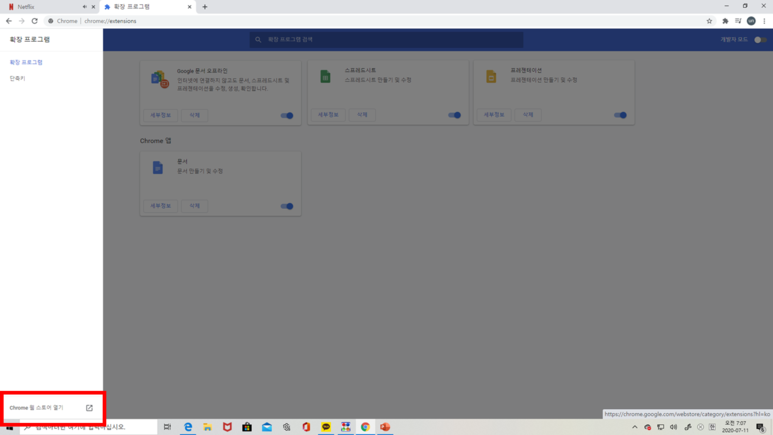This screenshot has height=435, width=773.
Task: Reload the current page
Action: 35,21
